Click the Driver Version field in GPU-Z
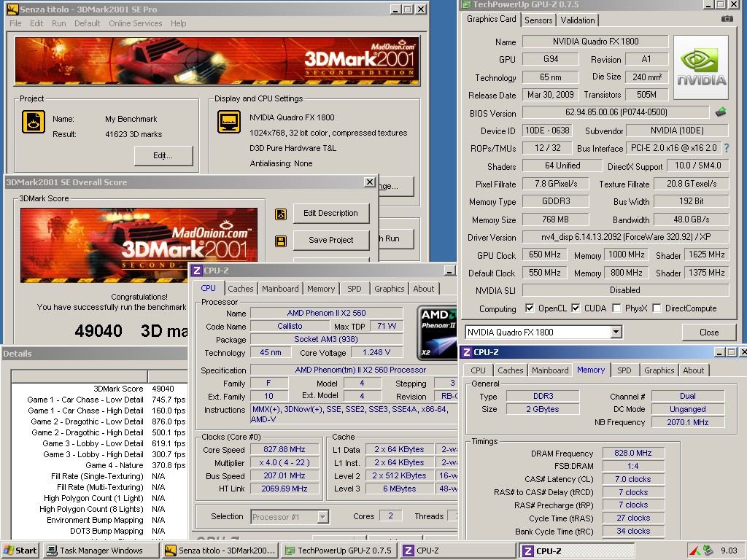Screen dimensions: 747x560 pos(625,237)
